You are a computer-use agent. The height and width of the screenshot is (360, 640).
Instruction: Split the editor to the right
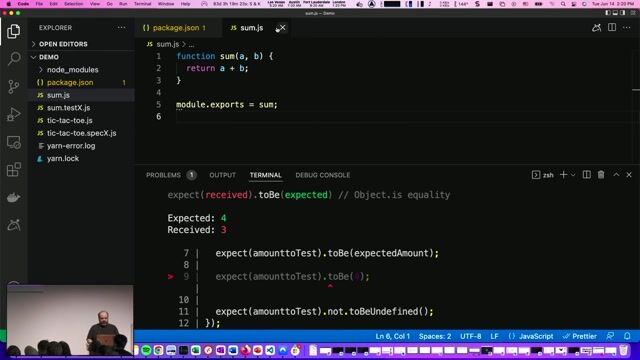611,27
